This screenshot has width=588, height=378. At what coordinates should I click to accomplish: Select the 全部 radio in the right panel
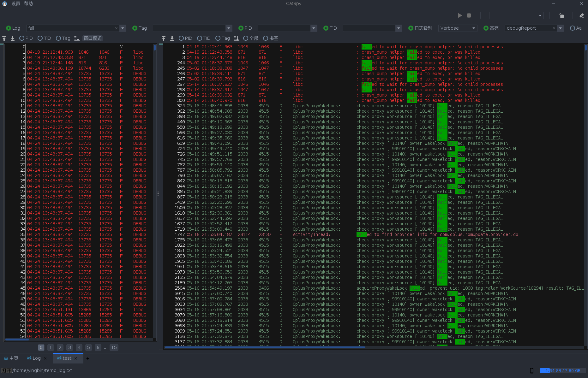[x=251, y=38]
